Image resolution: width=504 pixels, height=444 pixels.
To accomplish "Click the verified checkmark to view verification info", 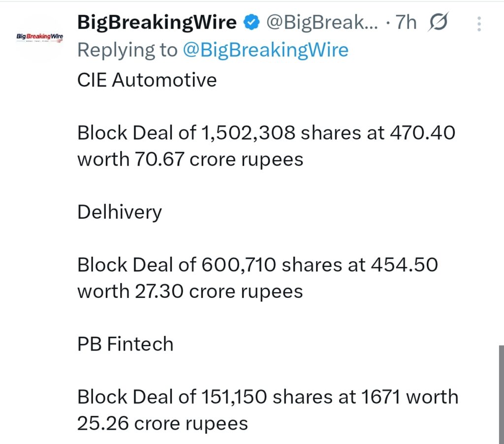I will (252, 22).
